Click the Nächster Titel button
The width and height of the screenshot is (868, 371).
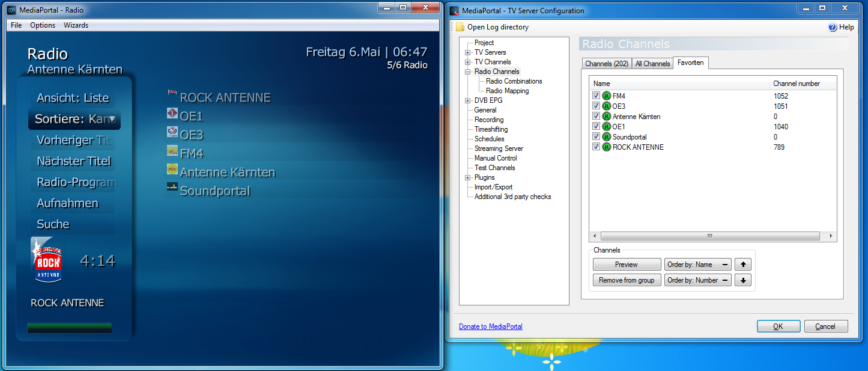click(x=72, y=161)
